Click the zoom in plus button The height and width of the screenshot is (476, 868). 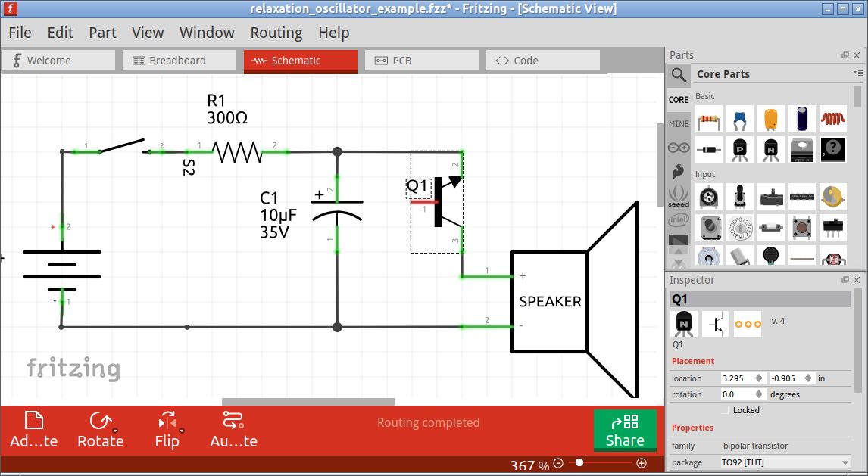(x=641, y=463)
